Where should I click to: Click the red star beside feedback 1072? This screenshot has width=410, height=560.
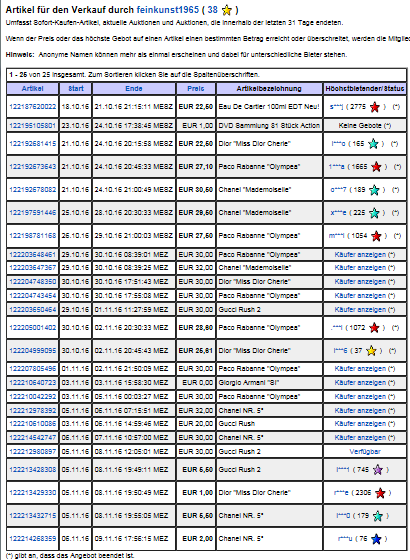click(x=374, y=328)
